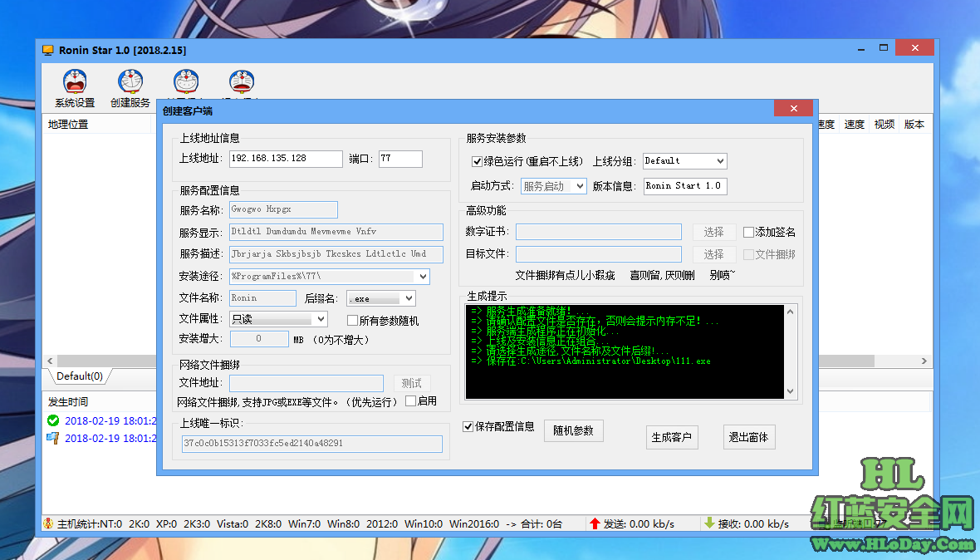Enable the 启用 checkbox for network file bundling
Screen dimensions: 980x560
(x=410, y=401)
